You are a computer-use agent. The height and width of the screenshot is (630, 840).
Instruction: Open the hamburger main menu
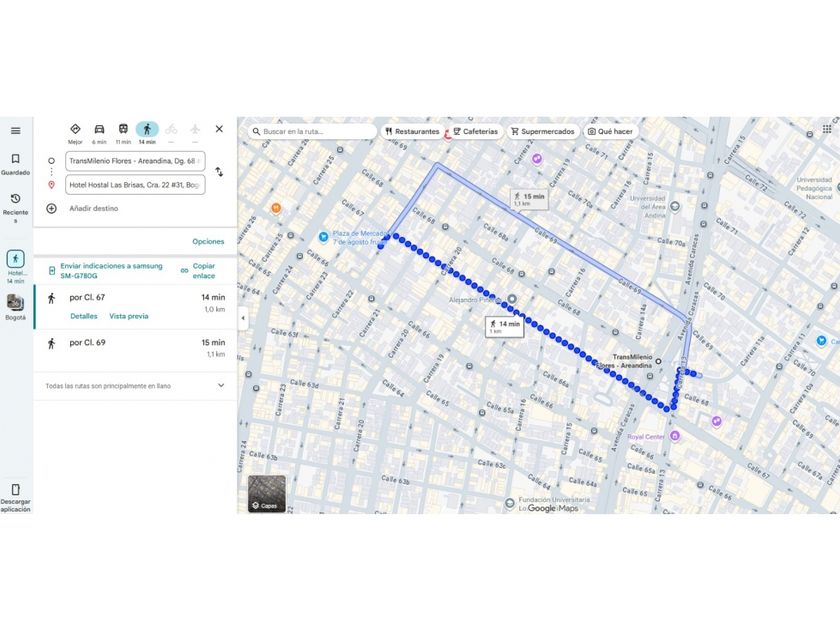16,131
